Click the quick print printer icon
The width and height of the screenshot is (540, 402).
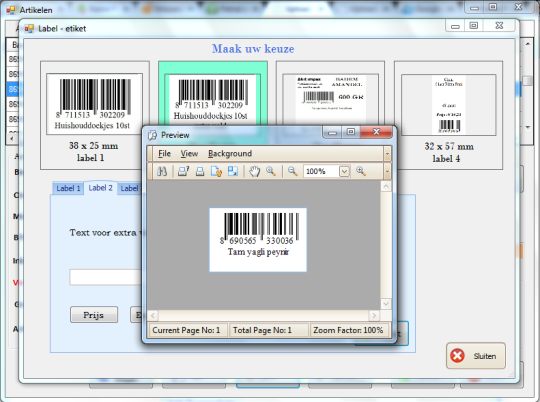point(200,171)
